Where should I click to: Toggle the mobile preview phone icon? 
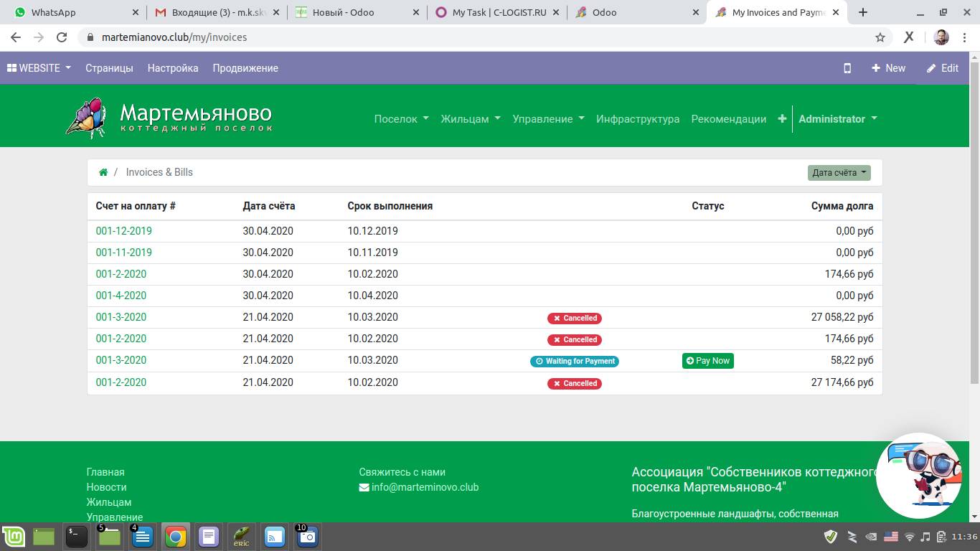tap(847, 68)
